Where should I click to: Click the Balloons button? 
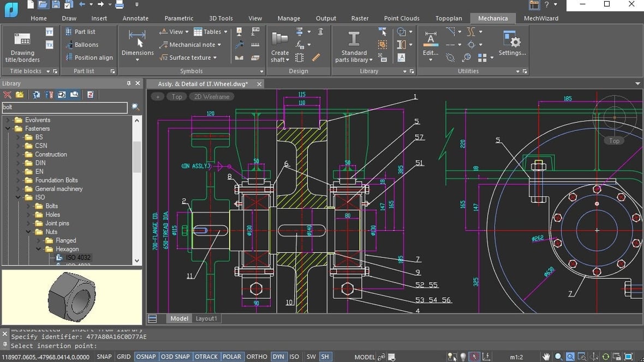pos(82,45)
